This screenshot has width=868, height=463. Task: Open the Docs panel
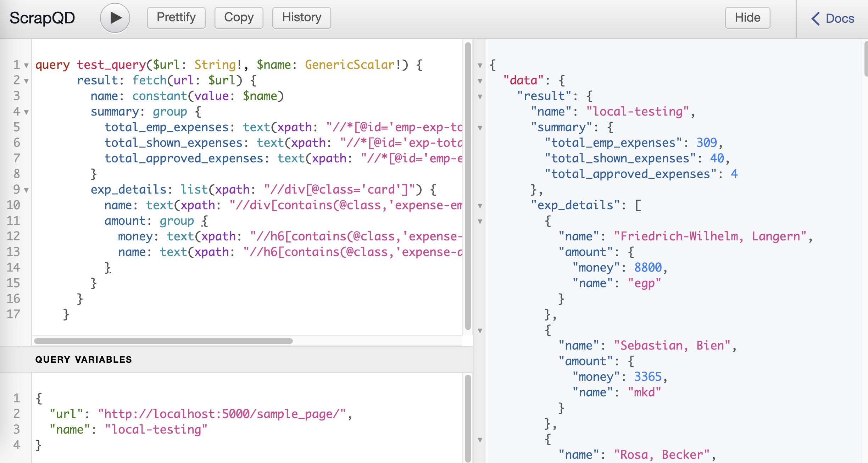833,18
